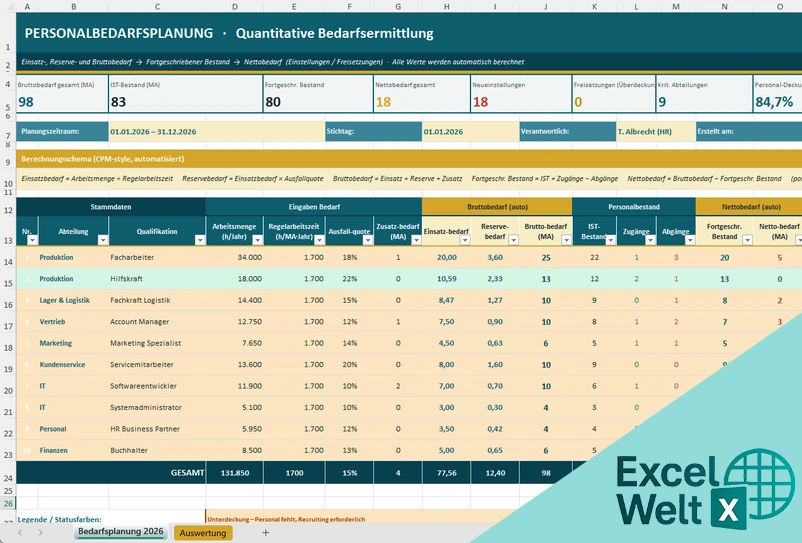Open the Abgänge filter dropdown

pyautogui.click(x=690, y=240)
